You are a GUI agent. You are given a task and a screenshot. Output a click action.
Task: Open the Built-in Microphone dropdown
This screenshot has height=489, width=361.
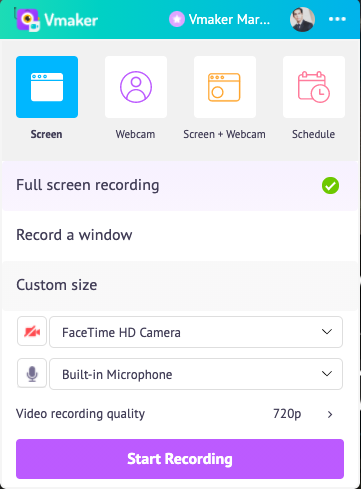coord(196,374)
